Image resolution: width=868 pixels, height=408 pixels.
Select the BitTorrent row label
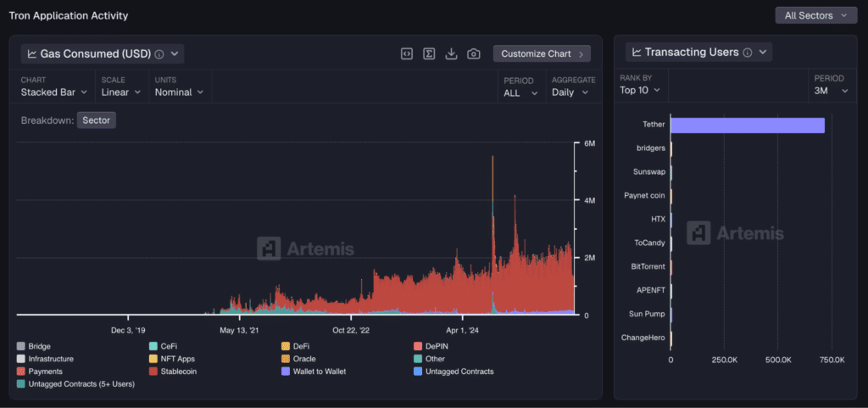pos(648,266)
